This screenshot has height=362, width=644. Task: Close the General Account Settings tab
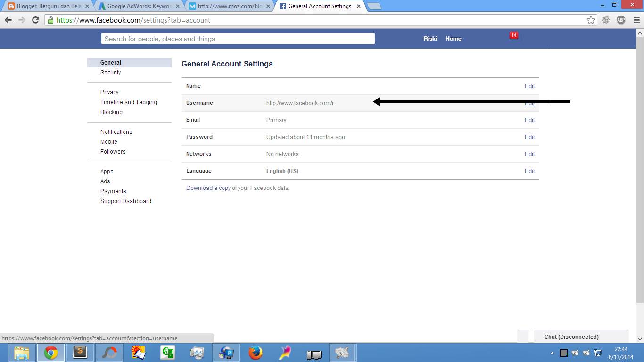pos(359,7)
